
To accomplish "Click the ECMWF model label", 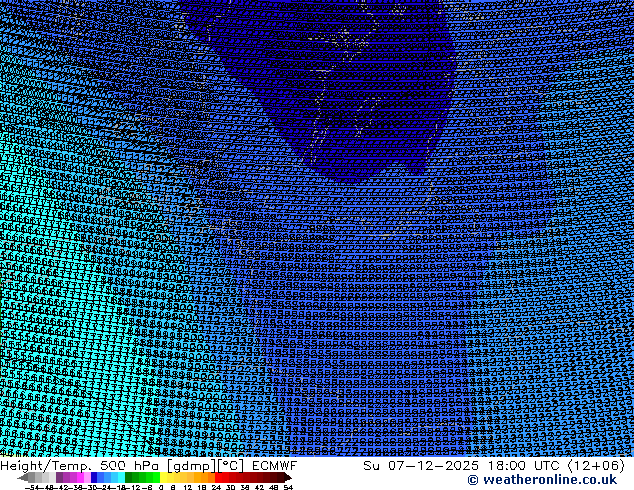I will tap(275, 466).
